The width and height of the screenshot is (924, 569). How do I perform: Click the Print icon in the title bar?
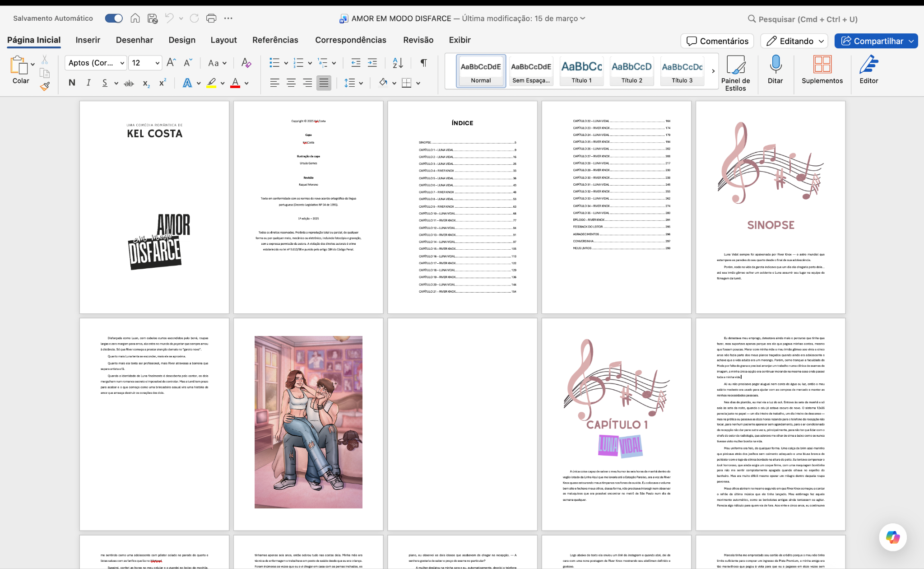[211, 19]
